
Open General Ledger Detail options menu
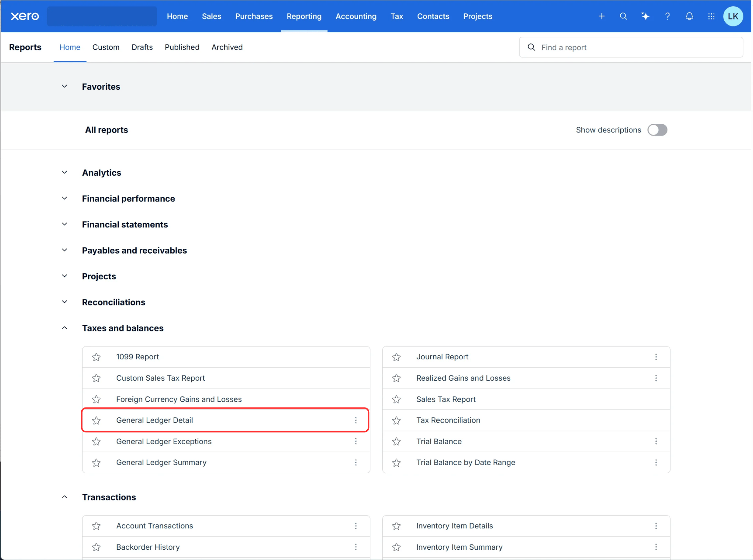pos(356,420)
